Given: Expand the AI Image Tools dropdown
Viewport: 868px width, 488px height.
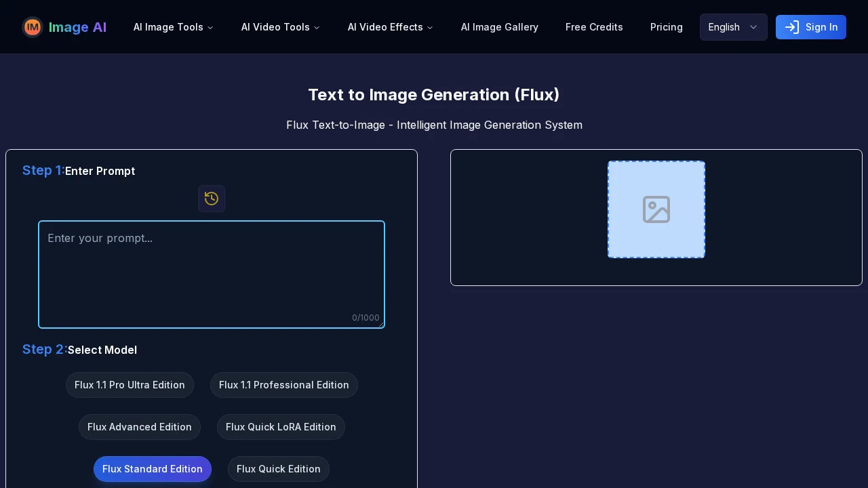Looking at the screenshot, I should tap(173, 27).
